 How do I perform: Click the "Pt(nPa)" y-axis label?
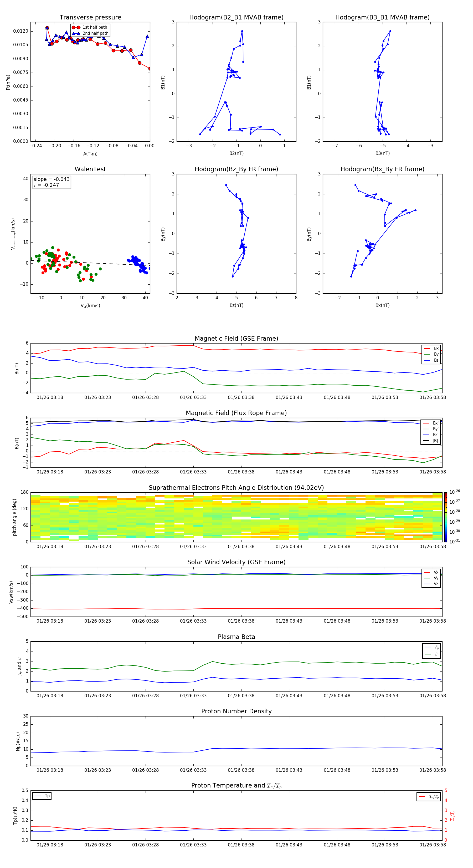click(8, 82)
